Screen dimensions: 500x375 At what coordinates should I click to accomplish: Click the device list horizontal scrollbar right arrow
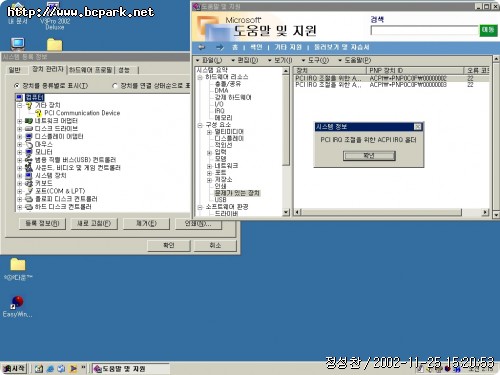(x=485, y=212)
